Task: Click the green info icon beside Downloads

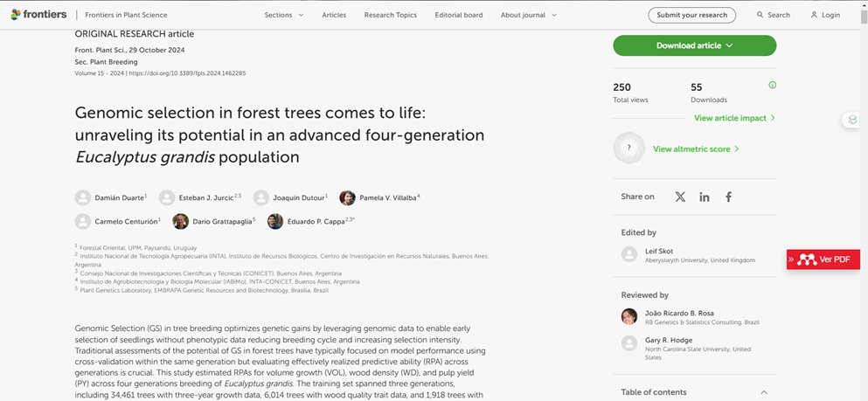Action: (x=772, y=85)
